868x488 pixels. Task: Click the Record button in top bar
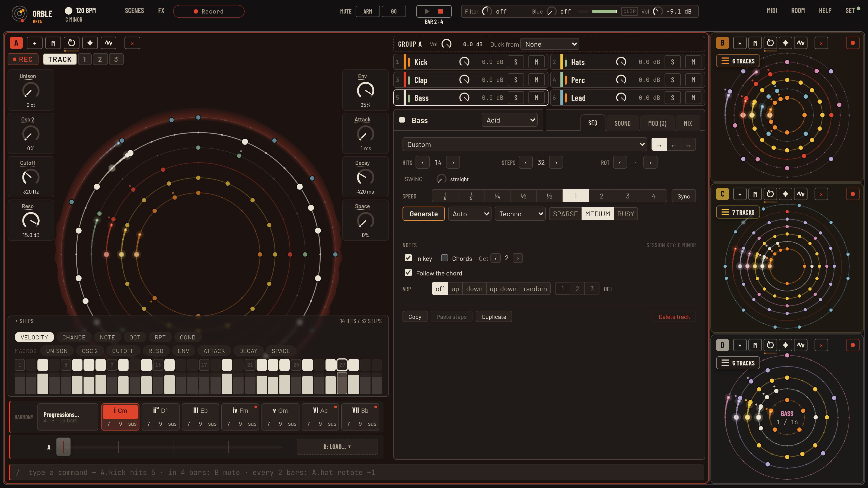[x=209, y=11]
